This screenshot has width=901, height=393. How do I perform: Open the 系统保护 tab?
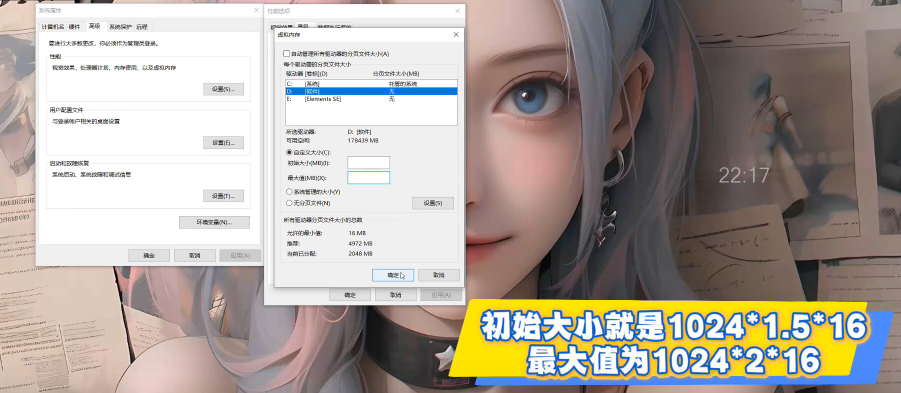[x=120, y=26]
